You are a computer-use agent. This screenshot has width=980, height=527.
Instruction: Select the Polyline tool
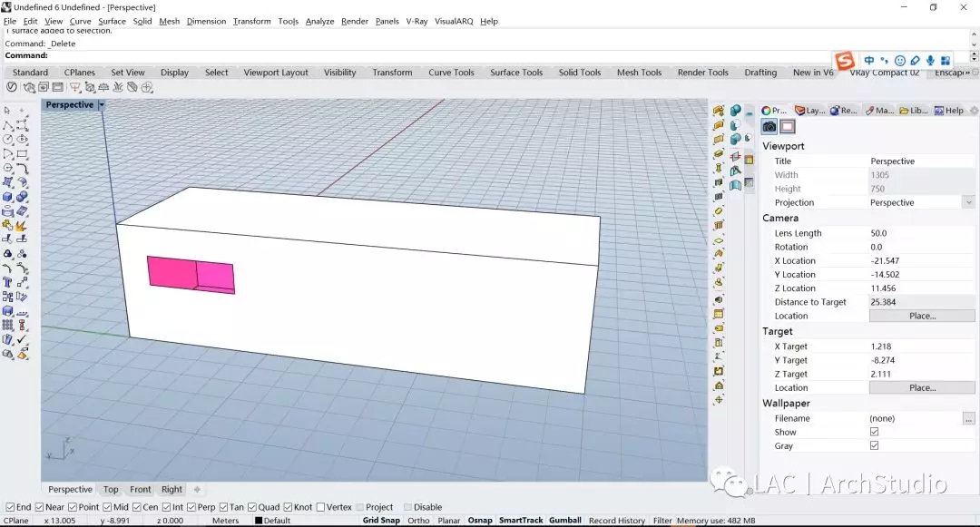pyautogui.click(x=8, y=125)
